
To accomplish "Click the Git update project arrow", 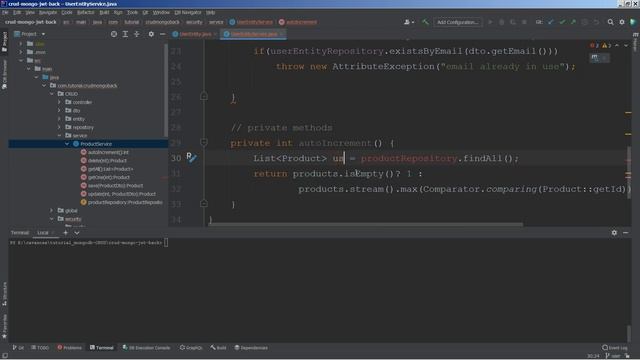I will 551,22.
